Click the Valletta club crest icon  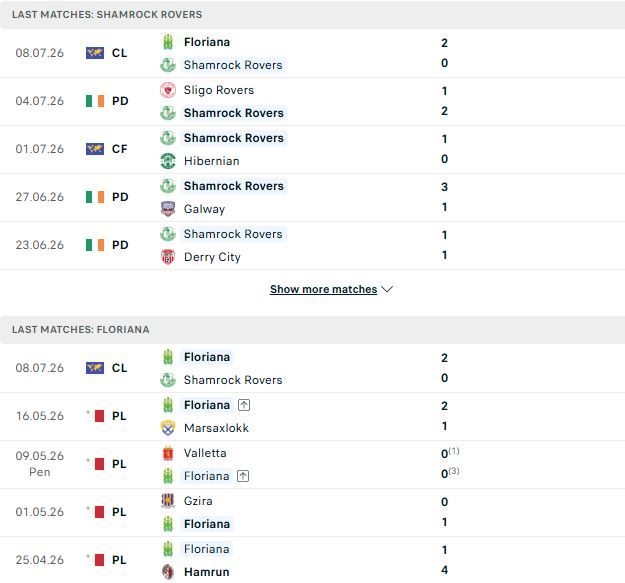point(168,453)
